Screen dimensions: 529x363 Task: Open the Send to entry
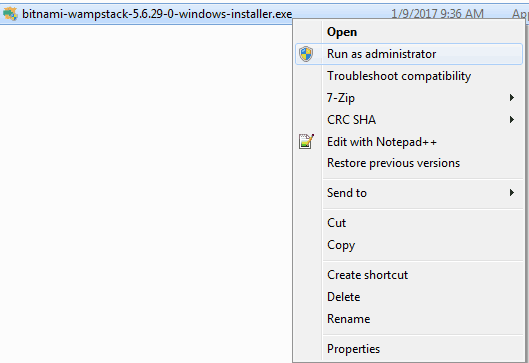409,193
